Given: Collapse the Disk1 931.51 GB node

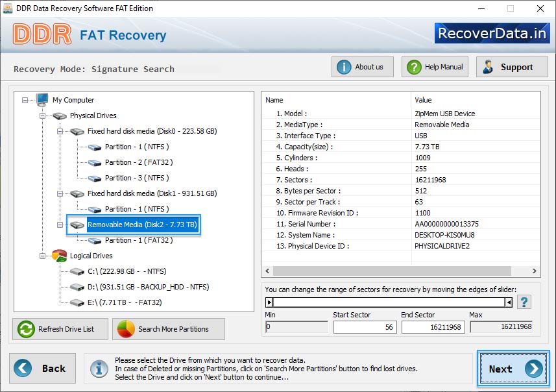Looking at the screenshot, I should point(60,193).
